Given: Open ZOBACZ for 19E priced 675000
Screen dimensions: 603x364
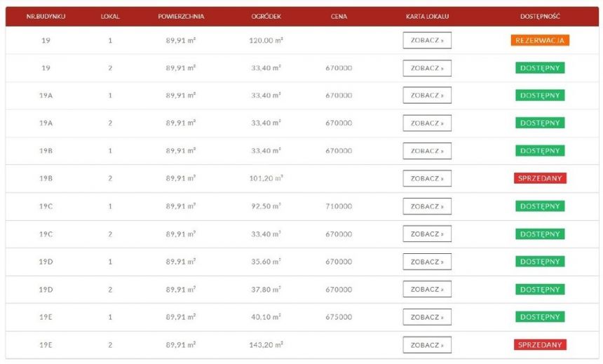Looking at the screenshot, I should pyautogui.click(x=427, y=317).
